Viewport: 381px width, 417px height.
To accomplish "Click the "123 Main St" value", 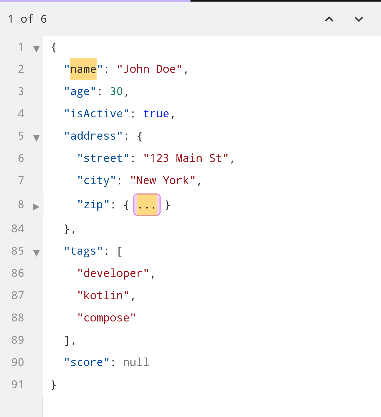I will tap(186, 158).
